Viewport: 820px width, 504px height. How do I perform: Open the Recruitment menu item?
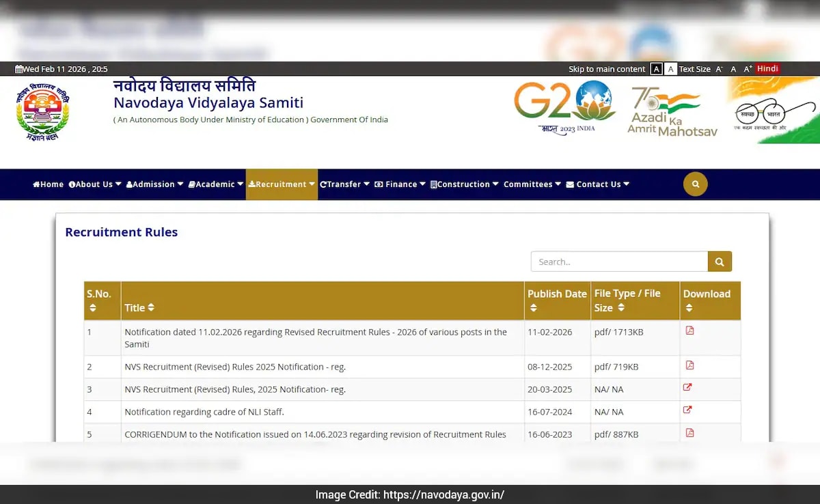coord(282,184)
